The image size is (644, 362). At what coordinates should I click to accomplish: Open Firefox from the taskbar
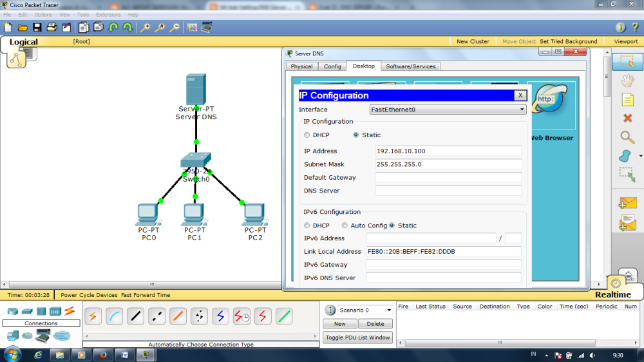[102, 355]
